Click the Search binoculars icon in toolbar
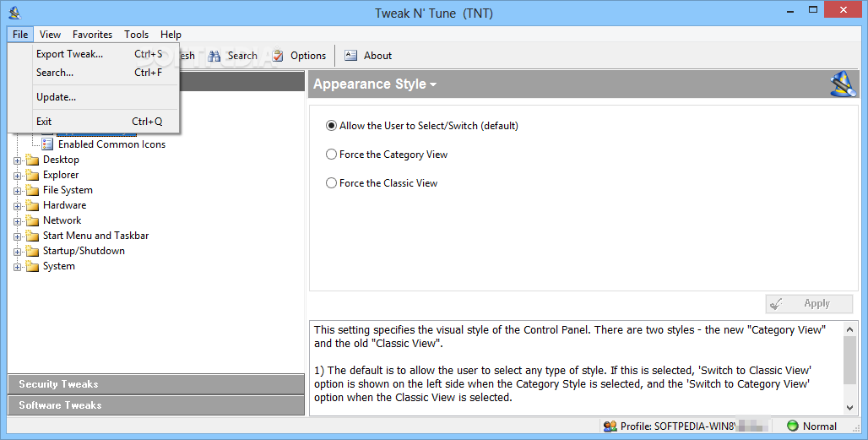 (214, 56)
